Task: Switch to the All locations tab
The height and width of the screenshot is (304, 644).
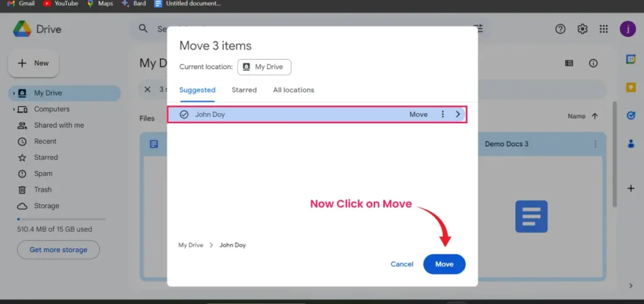Action: [293, 90]
